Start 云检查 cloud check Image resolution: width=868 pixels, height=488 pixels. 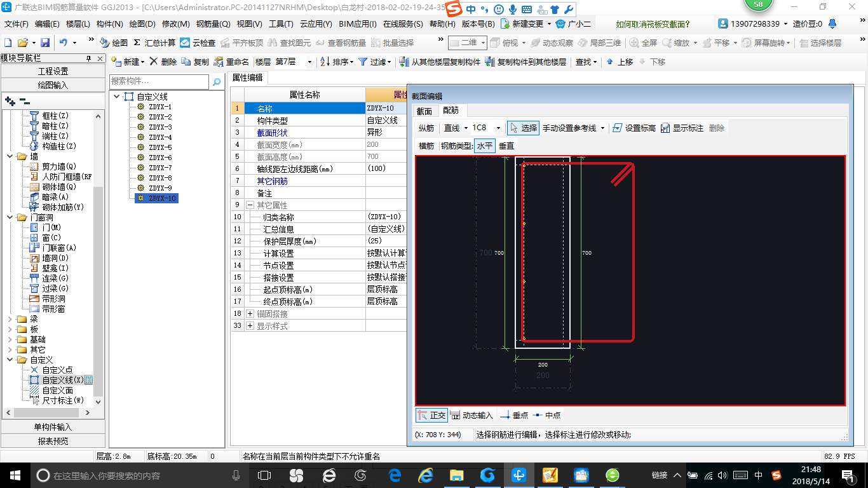pos(198,43)
